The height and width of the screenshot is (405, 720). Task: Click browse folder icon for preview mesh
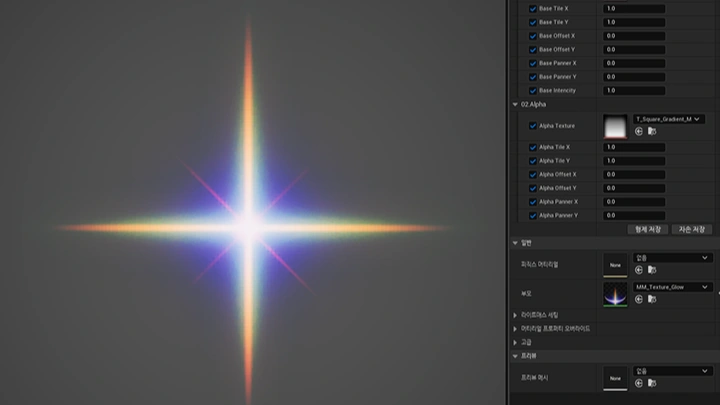click(651, 381)
